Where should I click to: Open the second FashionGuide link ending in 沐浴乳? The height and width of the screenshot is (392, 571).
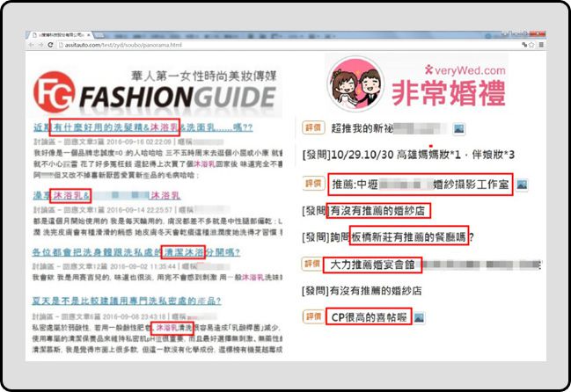pos(107,196)
